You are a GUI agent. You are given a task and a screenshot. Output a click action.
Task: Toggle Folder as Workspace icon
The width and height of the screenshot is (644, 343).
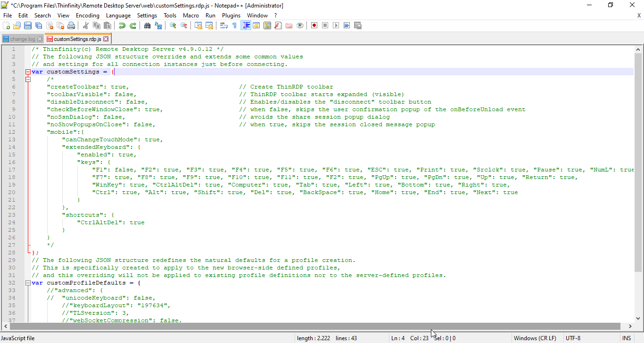click(289, 25)
